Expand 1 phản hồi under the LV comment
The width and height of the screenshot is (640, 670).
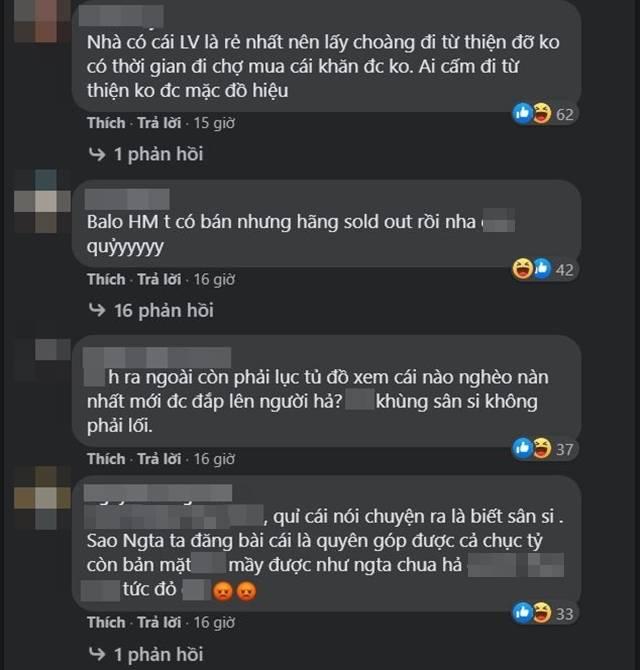point(146,154)
